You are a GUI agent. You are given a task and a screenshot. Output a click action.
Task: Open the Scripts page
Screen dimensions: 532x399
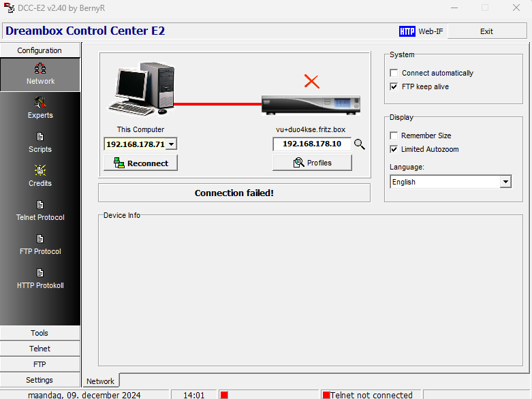tap(40, 142)
